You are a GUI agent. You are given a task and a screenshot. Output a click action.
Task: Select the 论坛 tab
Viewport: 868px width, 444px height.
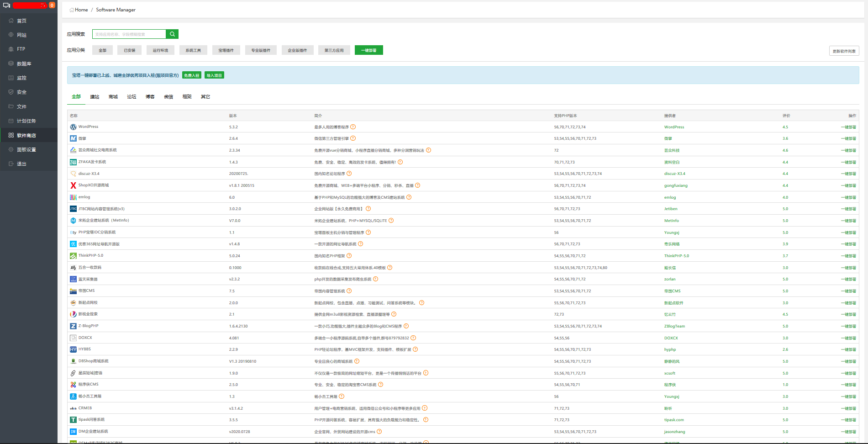click(132, 97)
